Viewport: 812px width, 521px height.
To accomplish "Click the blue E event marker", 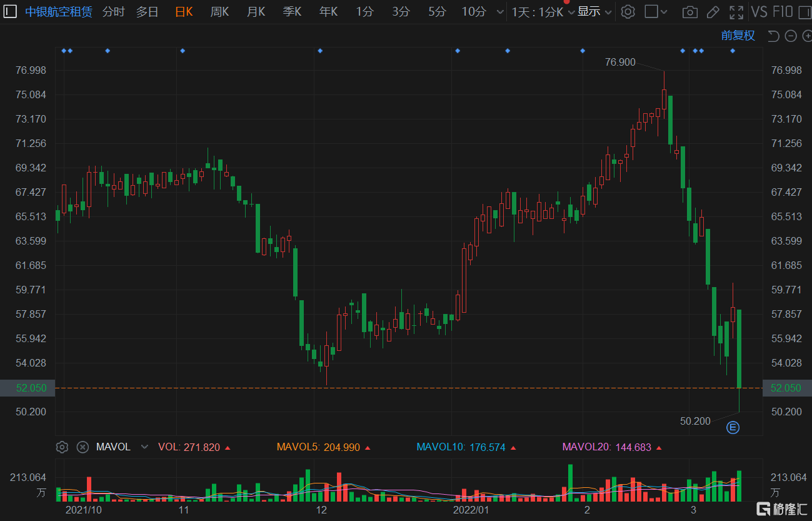I will 733,428.
